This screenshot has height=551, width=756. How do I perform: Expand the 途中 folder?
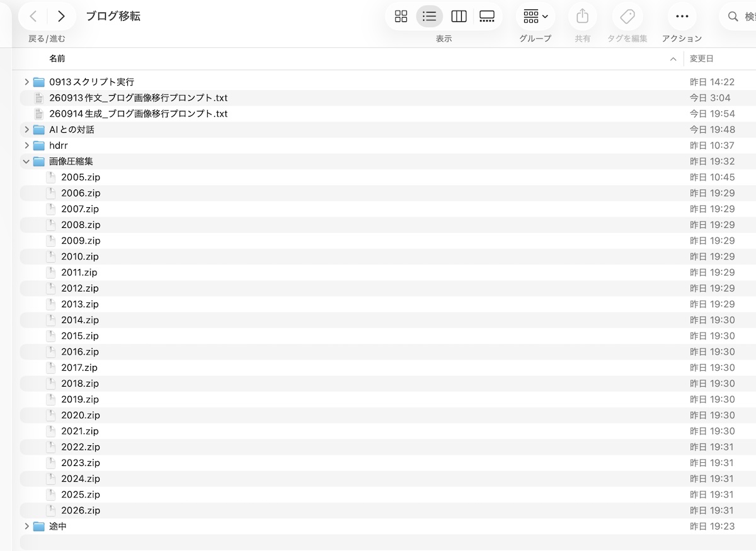click(x=26, y=526)
